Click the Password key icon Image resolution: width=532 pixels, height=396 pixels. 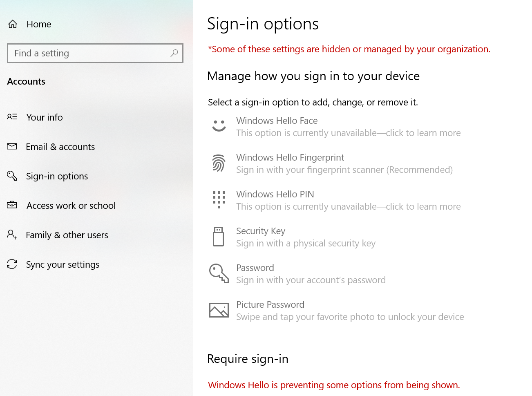[x=219, y=273]
